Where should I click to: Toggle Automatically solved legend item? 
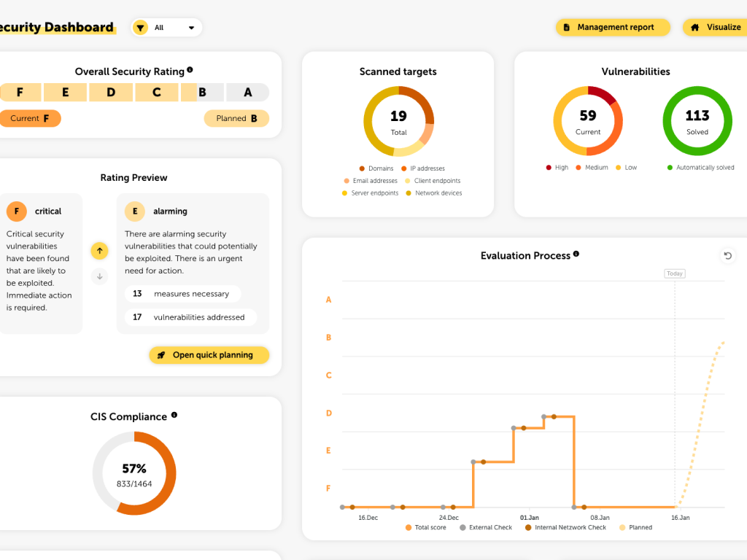(701, 168)
